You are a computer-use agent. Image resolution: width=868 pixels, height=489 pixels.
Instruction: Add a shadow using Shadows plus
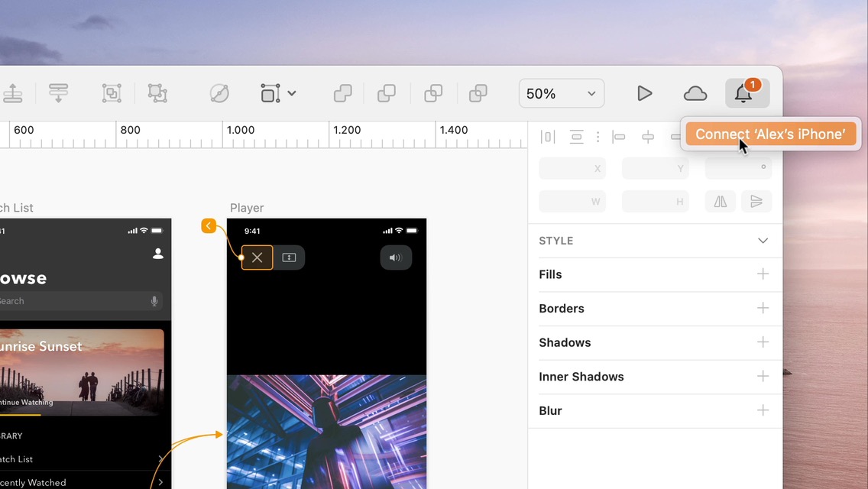[x=763, y=342]
